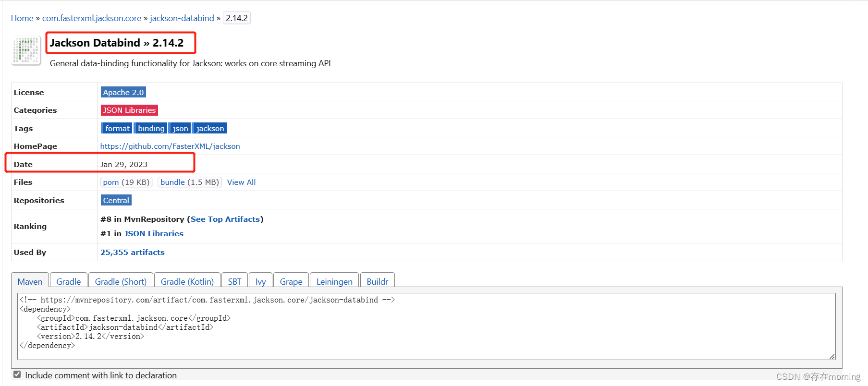The width and height of the screenshot is (868, 386).
Task: Open JSON Libraries ranking link
Action: [x=154, y=233]
